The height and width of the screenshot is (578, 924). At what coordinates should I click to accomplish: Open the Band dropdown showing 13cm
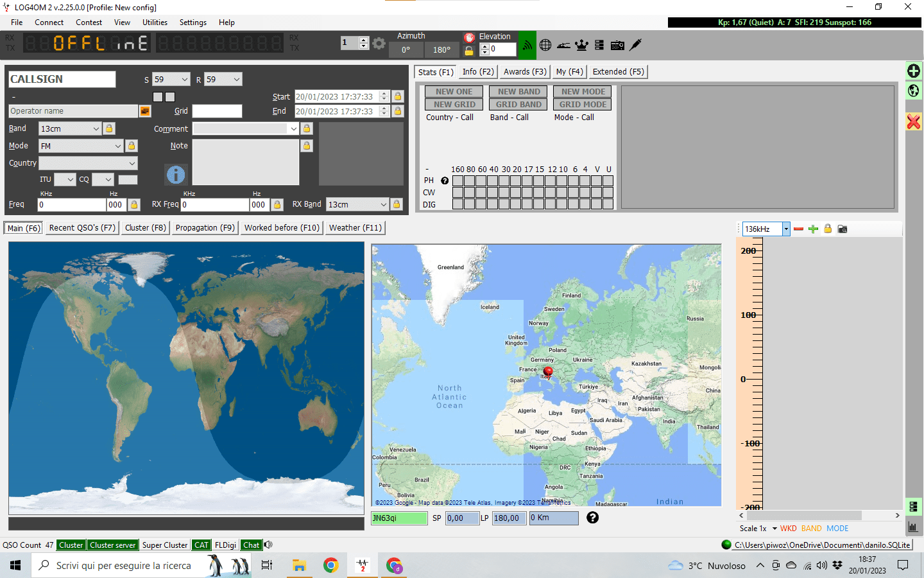tap(70, 128)
